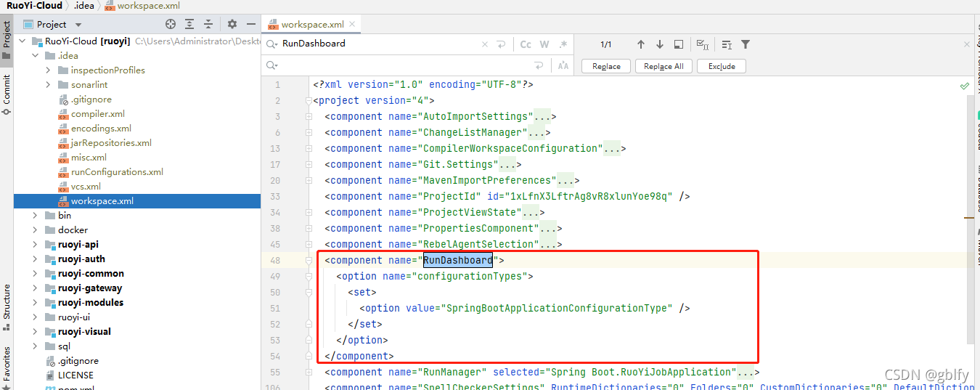Screen dimensions: 980x390
Task: Toggle Regex (.*) search option
Action: (563, 44)
